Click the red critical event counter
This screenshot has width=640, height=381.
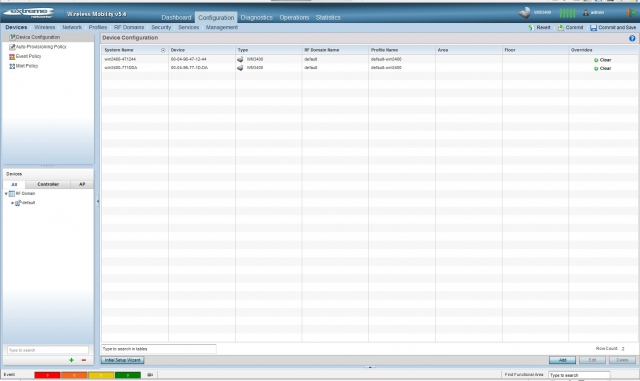47,375
